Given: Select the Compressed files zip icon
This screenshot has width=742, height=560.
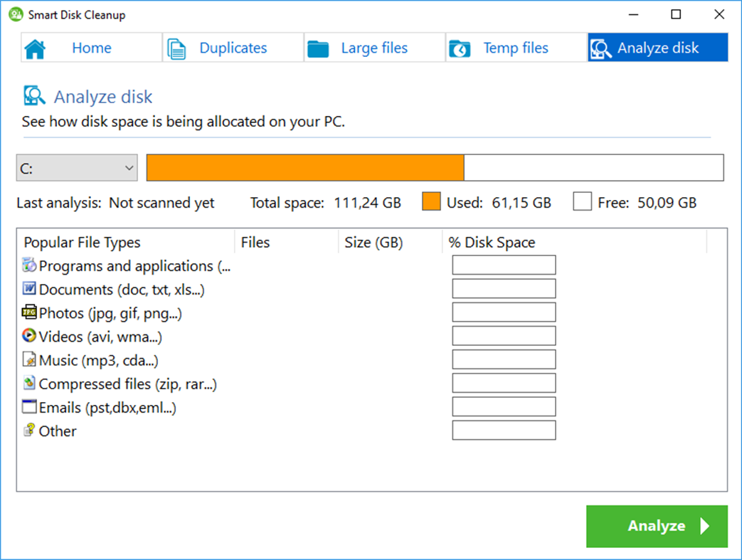Looking at the screenshot, I should tap(28, 383).
